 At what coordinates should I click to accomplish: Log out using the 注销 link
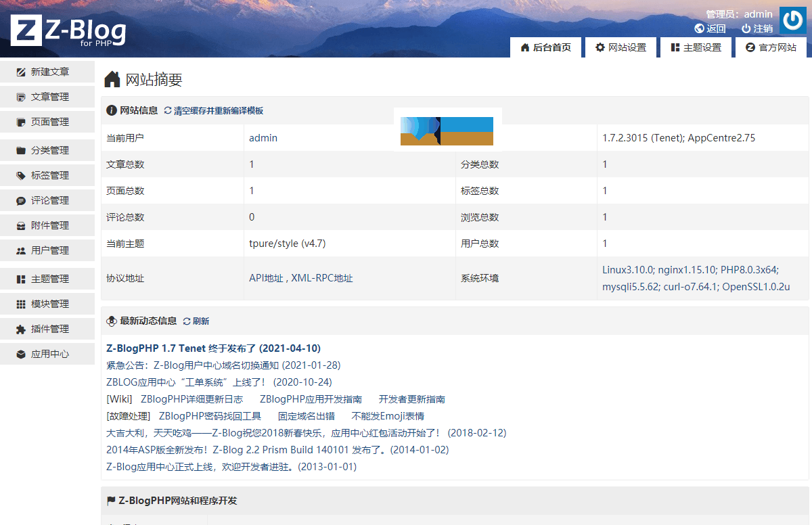tap(757, 28)
